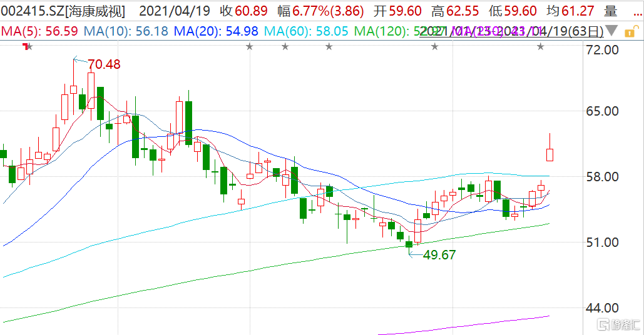This screenshot has width=644, height=335.
Task: Click the red flag marker beside first star
Action: [26, 47]
